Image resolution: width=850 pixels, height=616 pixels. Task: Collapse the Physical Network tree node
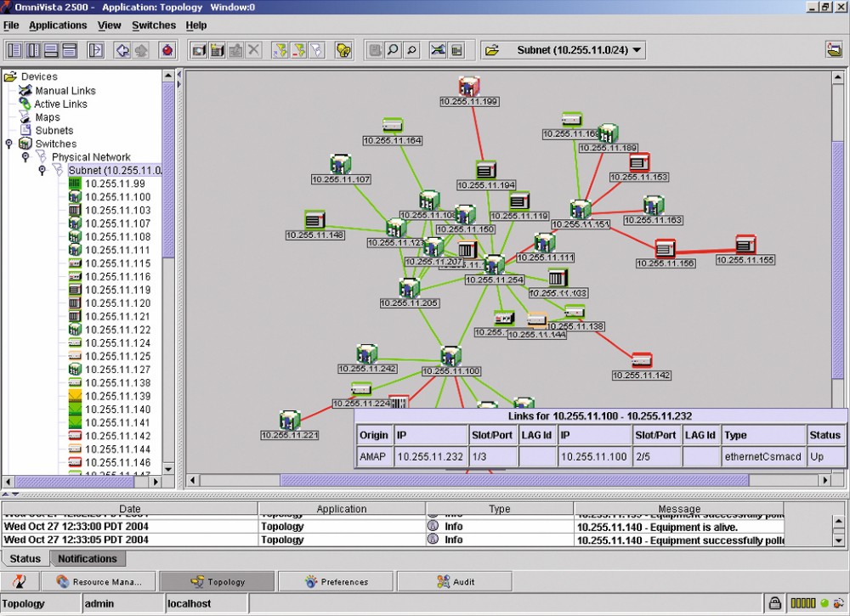(25, 157)
